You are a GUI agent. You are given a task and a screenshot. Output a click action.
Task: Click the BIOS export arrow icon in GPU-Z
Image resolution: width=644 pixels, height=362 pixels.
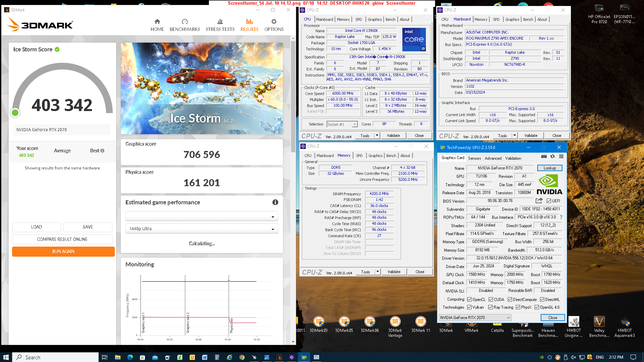tap(539, 201)
